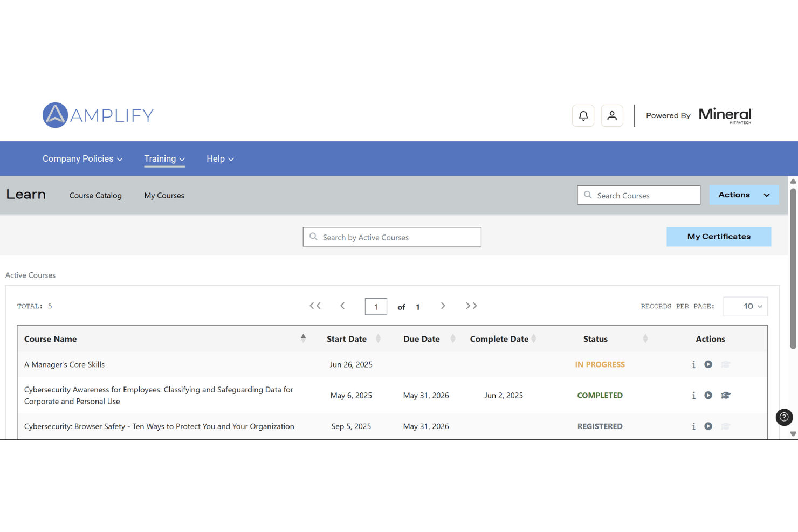Go to first page of results
The image size is (798, 532).
click(315, 306)
